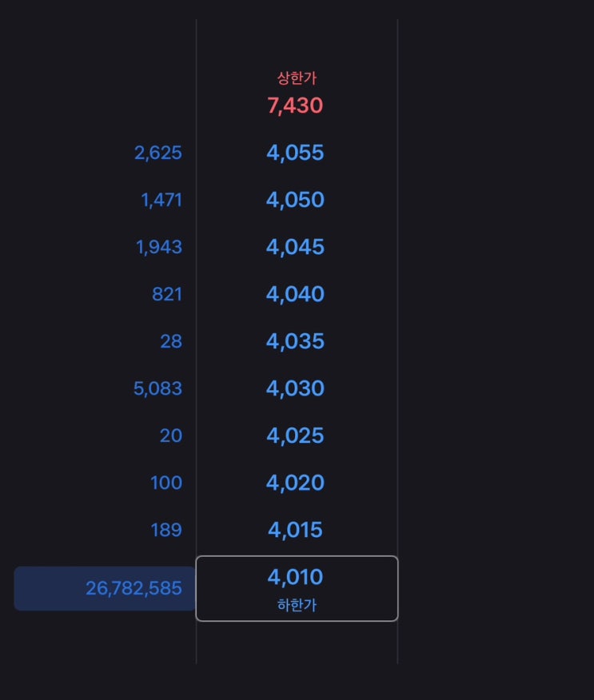Click the 100 sell quantity
Image resolution: width=594 pixels, height=700 pixels.
point(166,483)
